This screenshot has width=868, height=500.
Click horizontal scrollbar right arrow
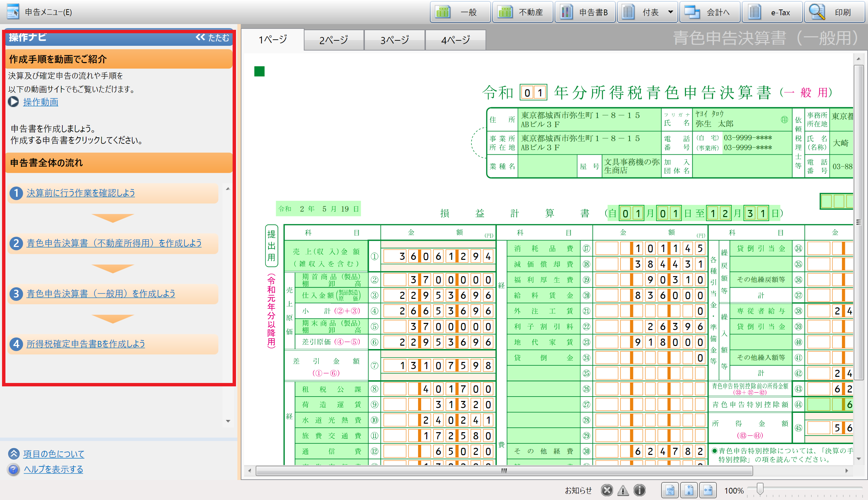click(x=847, y=471)
